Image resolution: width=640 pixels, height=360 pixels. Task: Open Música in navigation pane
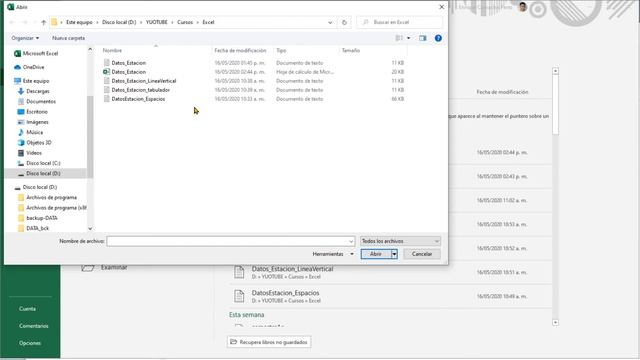point(34,132)
